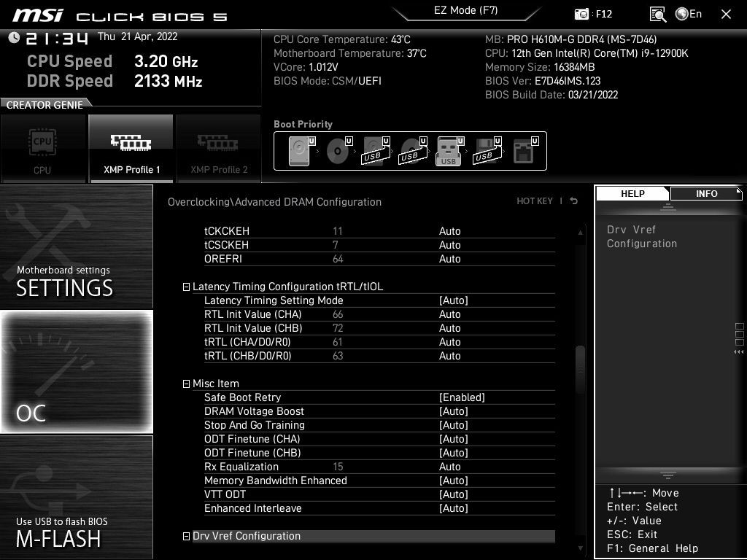Edit tRTL (CHA/D0/R0) Auto field

(x=449, y=342)
